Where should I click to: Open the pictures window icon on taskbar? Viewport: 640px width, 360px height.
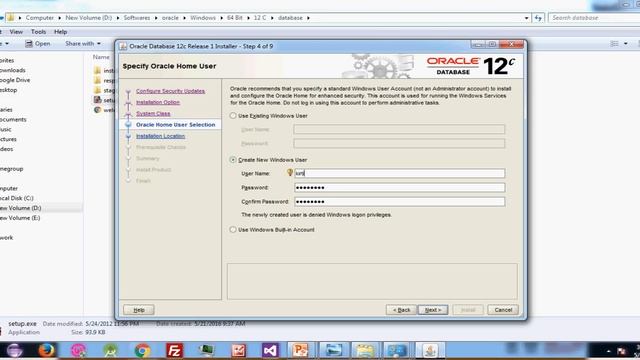tap(333, 350)
